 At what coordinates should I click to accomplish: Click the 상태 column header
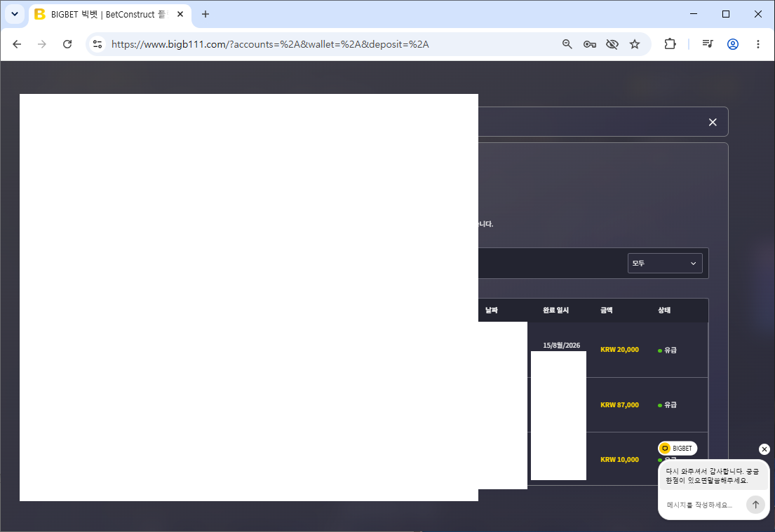click(663, 311)
